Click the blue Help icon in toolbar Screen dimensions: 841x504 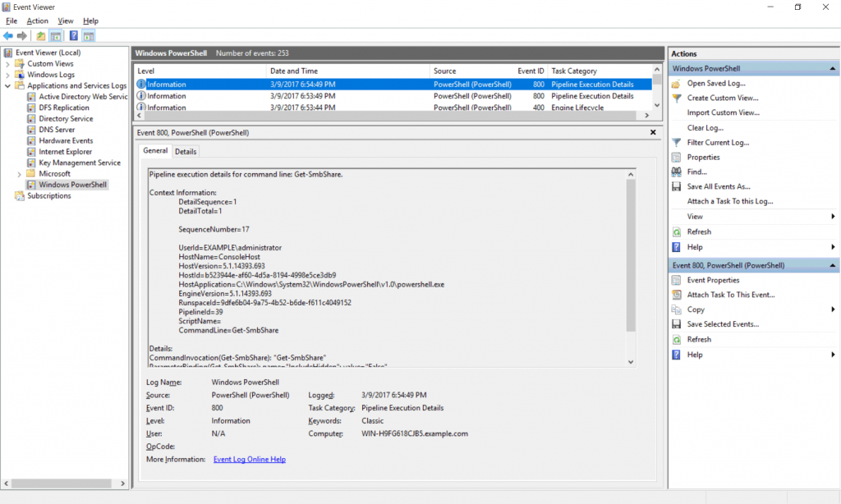(x=73, y=36)
